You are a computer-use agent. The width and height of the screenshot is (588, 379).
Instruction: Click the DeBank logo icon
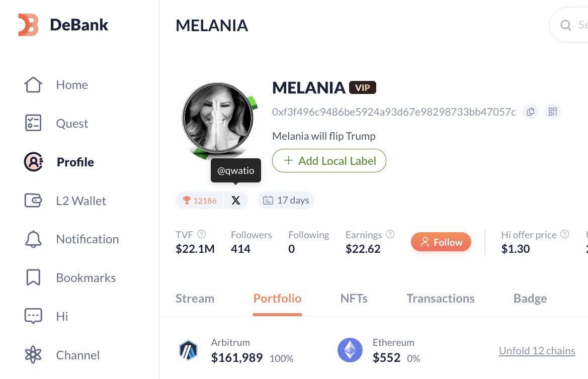28,25
